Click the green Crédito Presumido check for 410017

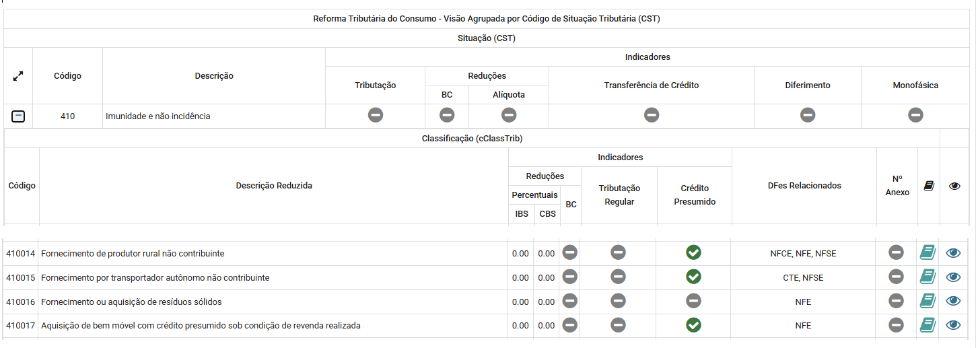pos(693,325)
